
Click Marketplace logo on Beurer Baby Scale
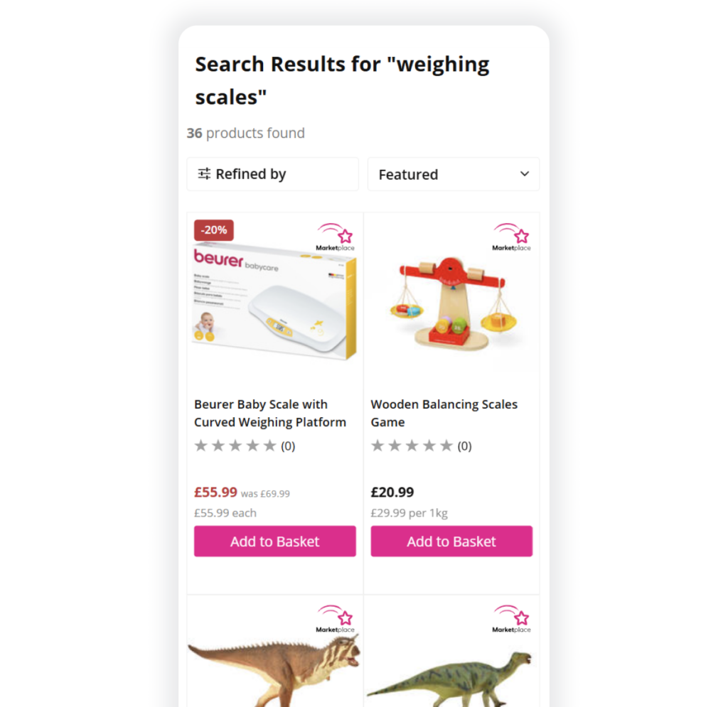336,237
